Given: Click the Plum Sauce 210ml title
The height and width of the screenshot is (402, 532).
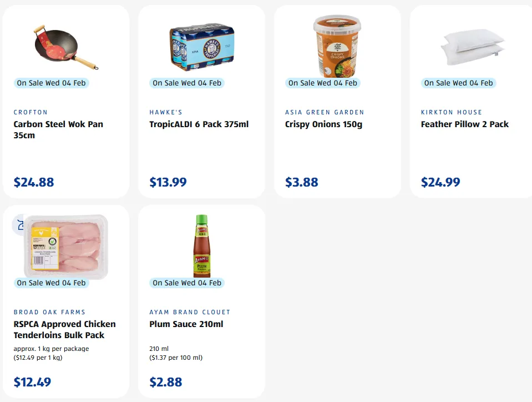Looking at the screenshot, I should pos(186,324).
